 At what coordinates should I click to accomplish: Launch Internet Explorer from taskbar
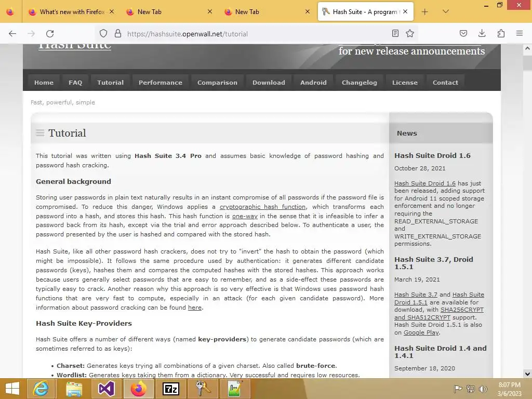pyautogui.click(x=41, y=389)
